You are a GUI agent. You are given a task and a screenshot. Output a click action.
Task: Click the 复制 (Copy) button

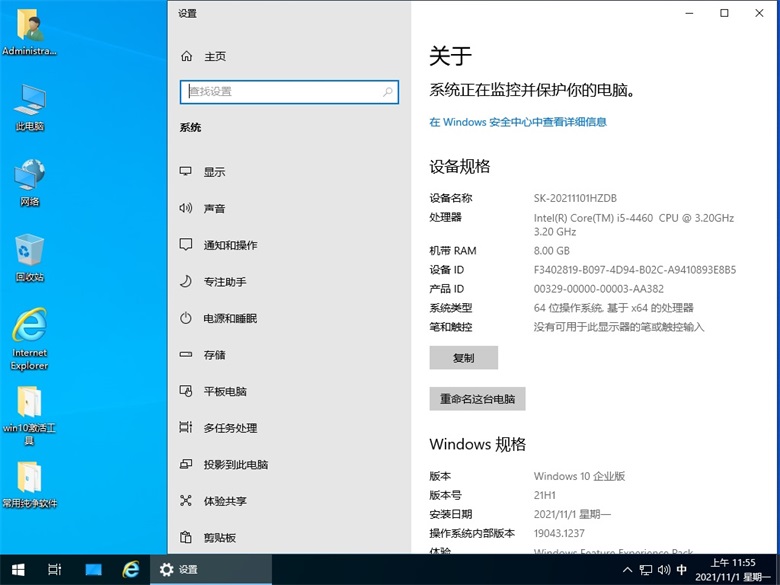463,358
